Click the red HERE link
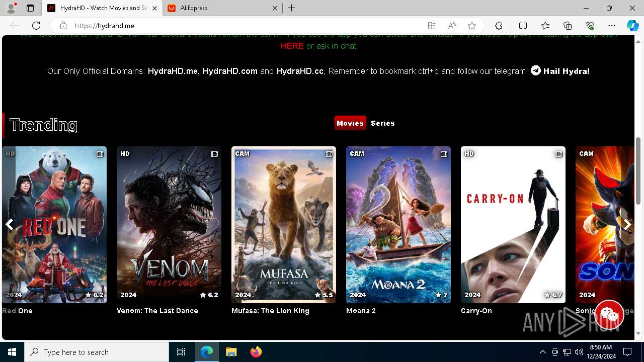 (292, 46)
